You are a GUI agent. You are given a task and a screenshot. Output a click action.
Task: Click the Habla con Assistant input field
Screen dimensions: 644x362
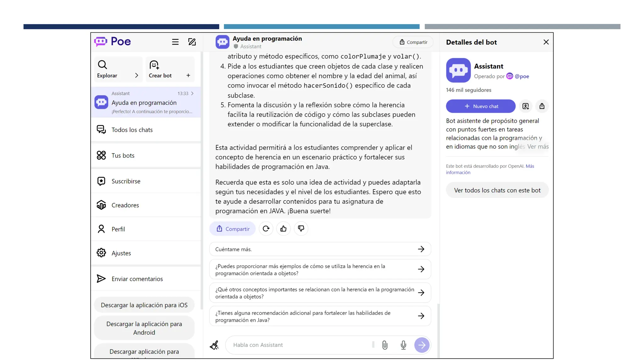[x=299, y=345]
